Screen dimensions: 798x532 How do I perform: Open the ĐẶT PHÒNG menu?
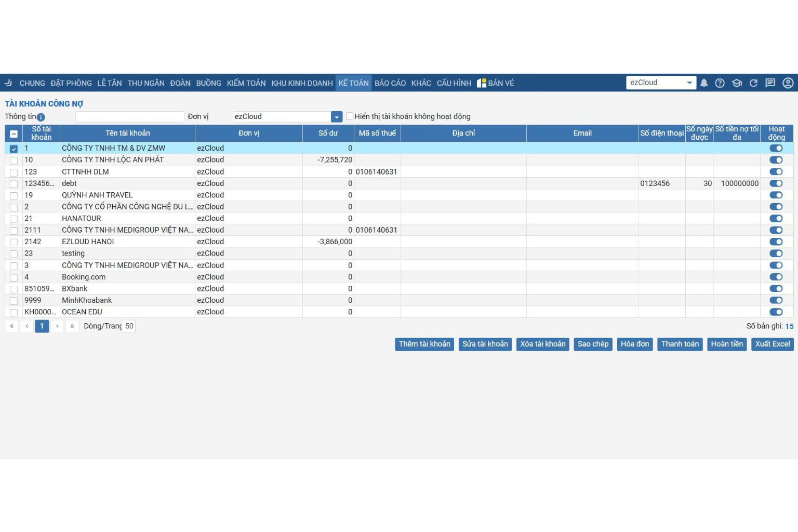tap(71, 83)
